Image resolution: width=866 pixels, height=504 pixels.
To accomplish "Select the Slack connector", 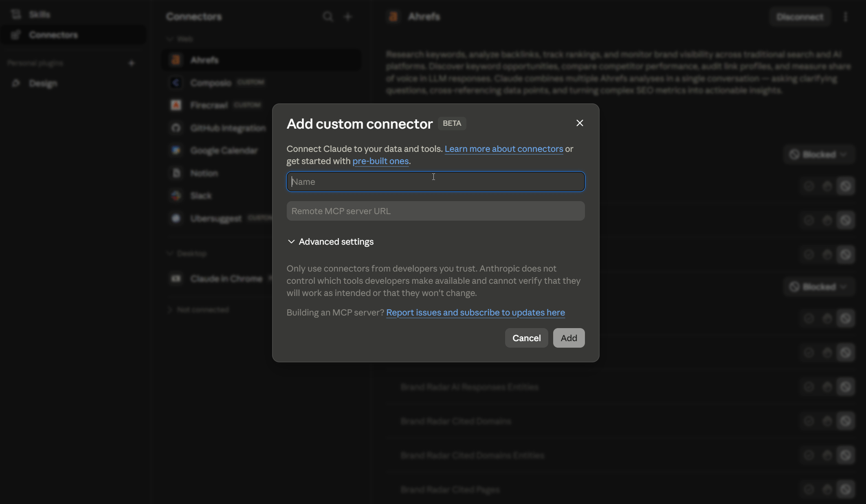I will tap(201, 196).
